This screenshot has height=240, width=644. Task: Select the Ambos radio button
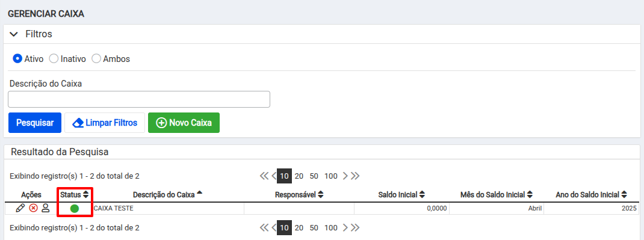click(96, 59)
